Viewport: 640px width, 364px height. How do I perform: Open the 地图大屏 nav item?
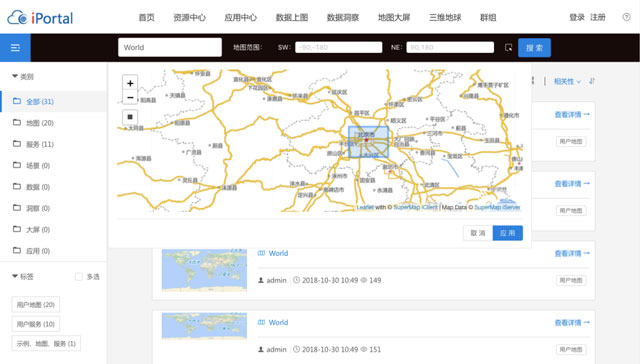coord(394,18)
